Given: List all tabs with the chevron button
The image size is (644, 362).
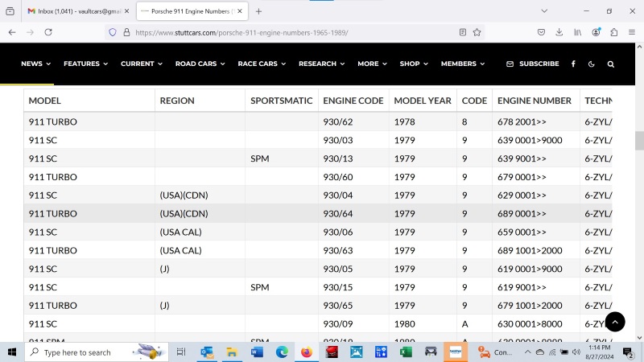Looking at the screenshot, I should (x=544, y=11).
